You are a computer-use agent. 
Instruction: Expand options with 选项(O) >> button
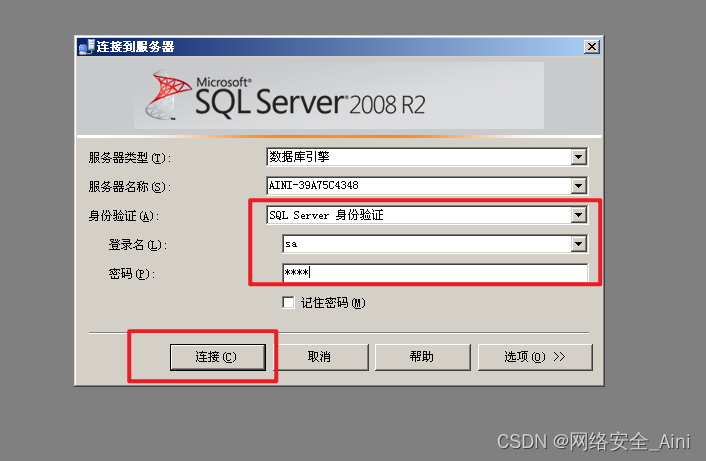click(535, 357)
